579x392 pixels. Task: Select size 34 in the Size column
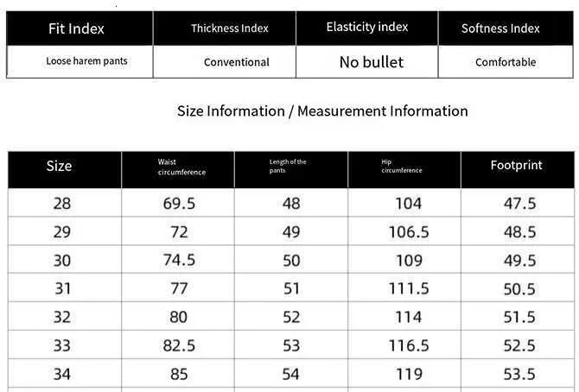click(62, 374)
